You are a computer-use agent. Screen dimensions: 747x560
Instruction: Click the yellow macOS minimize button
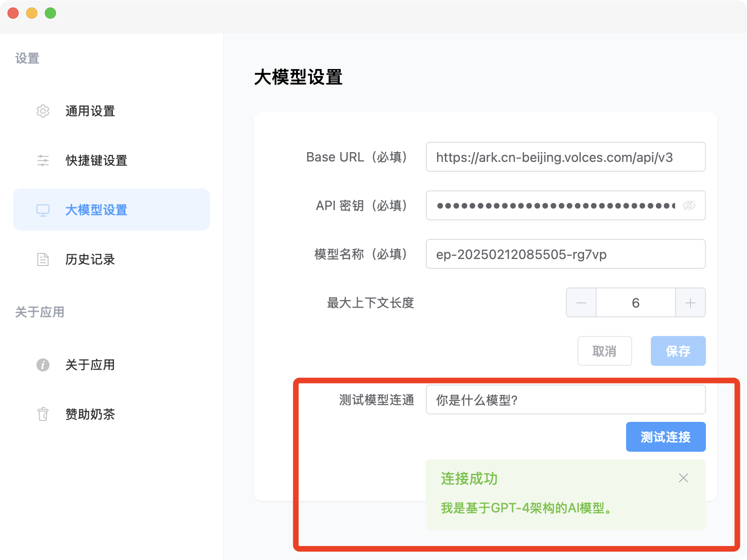tap(32, 13)
